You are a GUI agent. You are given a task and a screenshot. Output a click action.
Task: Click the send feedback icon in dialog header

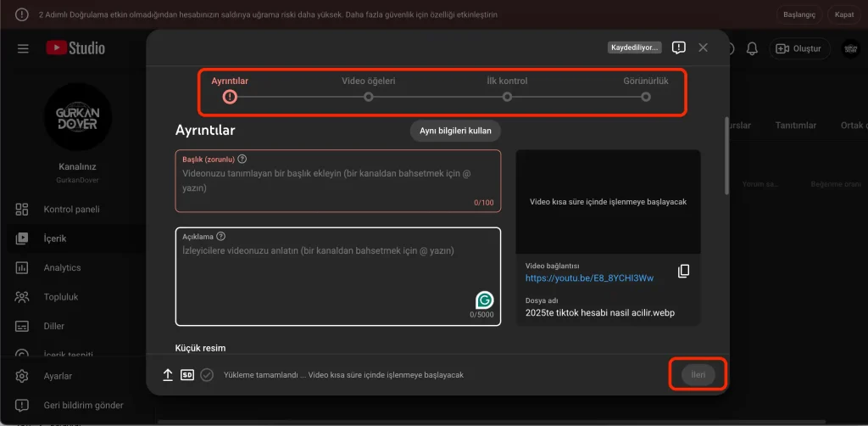pos(679,48)
